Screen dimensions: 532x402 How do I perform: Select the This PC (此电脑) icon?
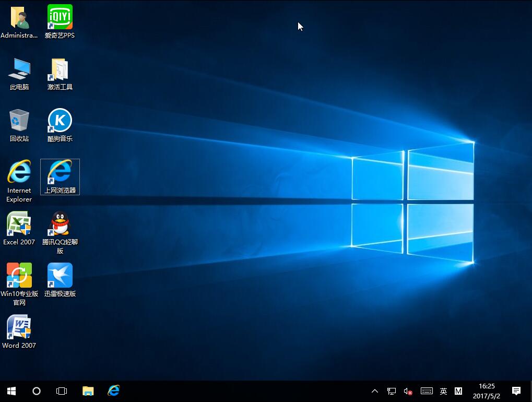click(x=19, y=69)
